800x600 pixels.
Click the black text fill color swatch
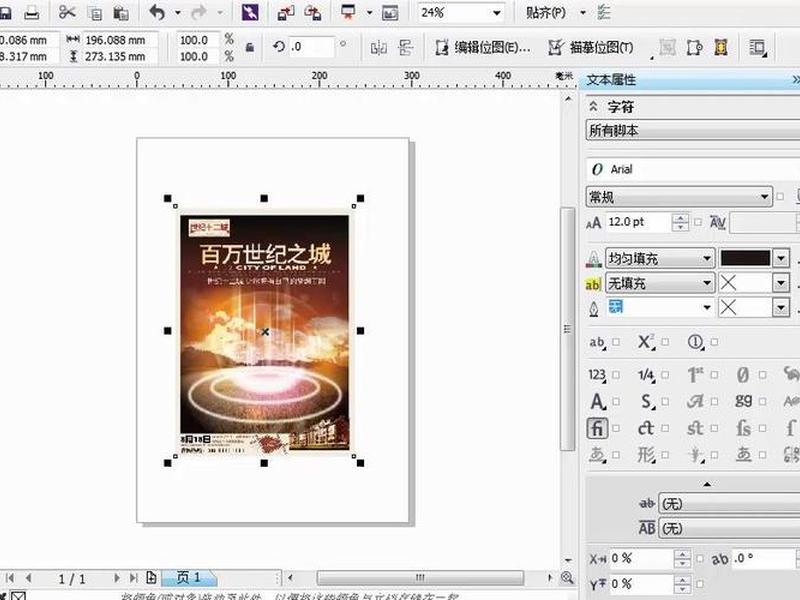[x=745, y=258]
